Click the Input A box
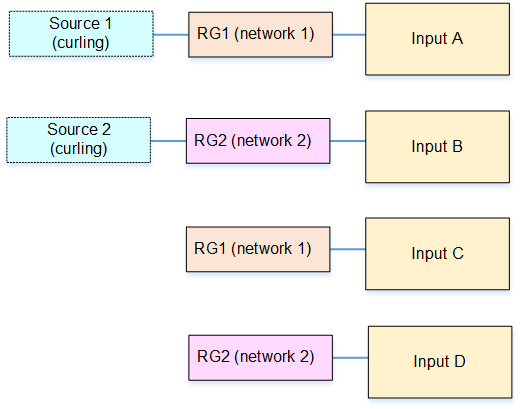The image size is (520, 409). (437, 39)
